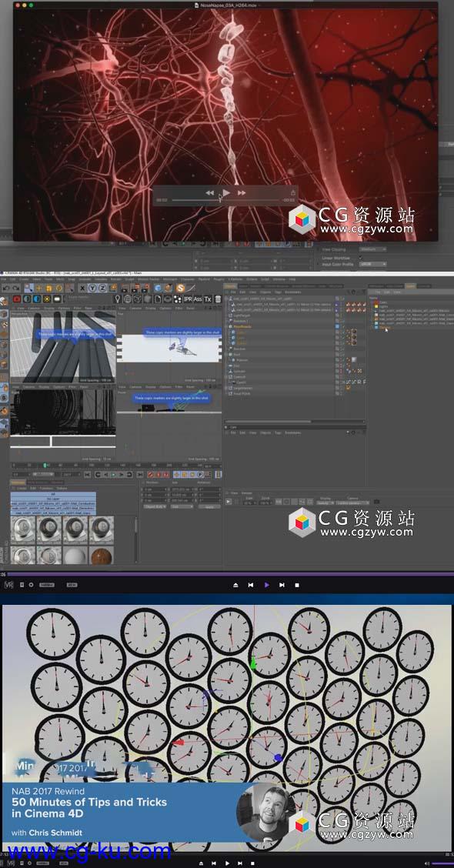
Task: Open Object (Rel) coordinate dropdown
Action: tap(155, 506)
